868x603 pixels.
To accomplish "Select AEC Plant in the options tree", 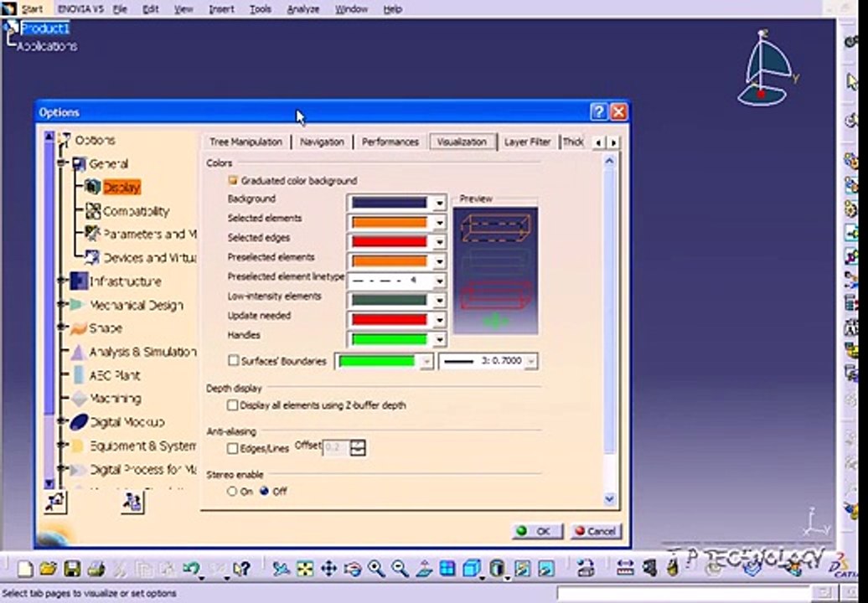I will pos(115,376).
